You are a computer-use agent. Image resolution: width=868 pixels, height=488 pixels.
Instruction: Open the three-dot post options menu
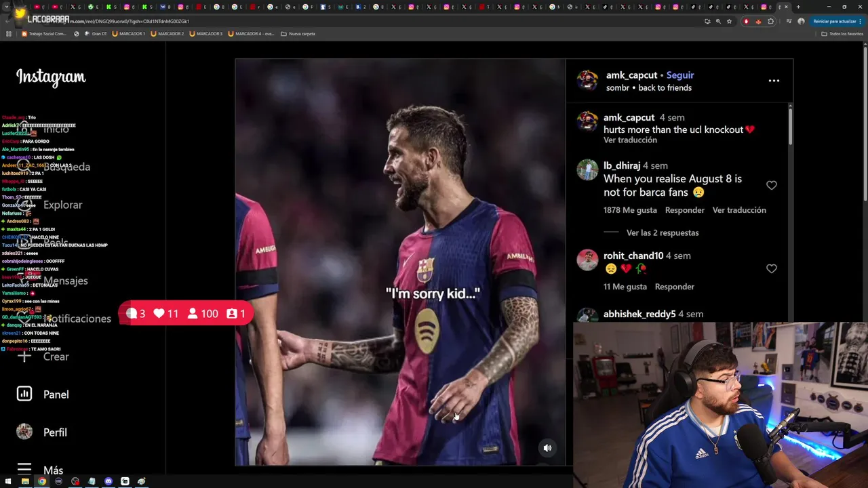[x=774, y=80]
